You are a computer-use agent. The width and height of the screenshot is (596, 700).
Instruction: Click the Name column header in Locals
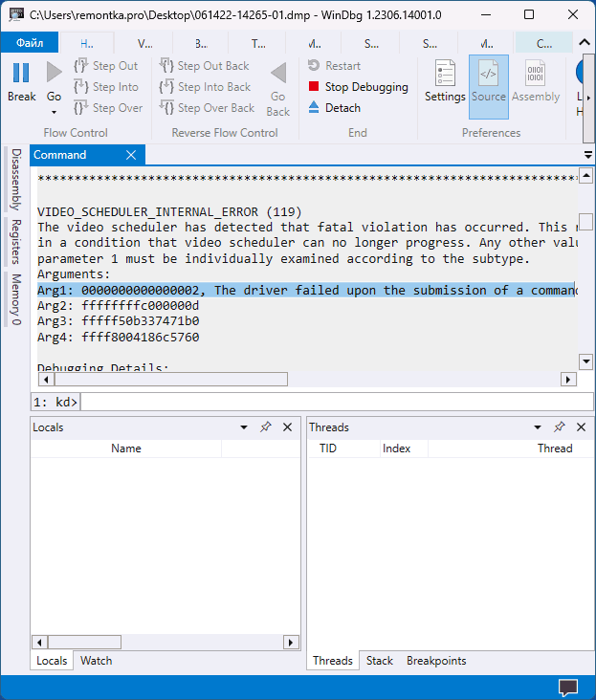[126, 448]
